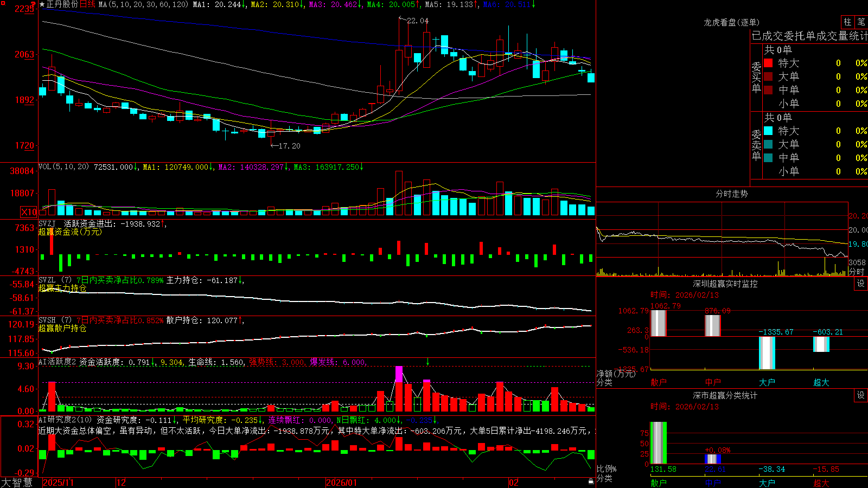Switch 龙虎看盘 to 柱 bar view
The image size is (868, 488).
click(847, 22)
